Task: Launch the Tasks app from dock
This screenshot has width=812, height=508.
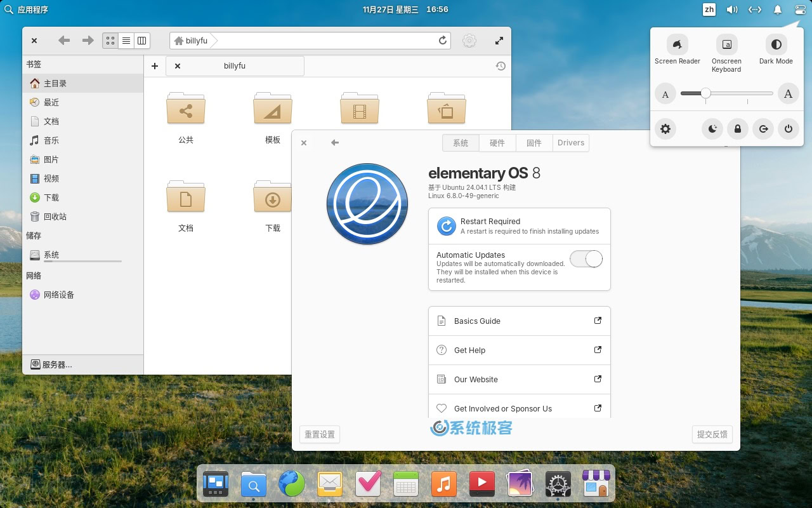Action: (368, 485)
